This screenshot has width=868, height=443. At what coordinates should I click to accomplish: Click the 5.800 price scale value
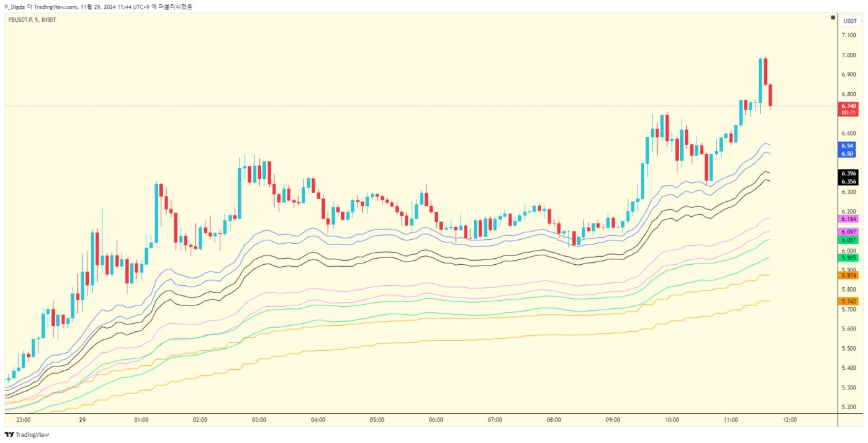click(x=849, y=290)
